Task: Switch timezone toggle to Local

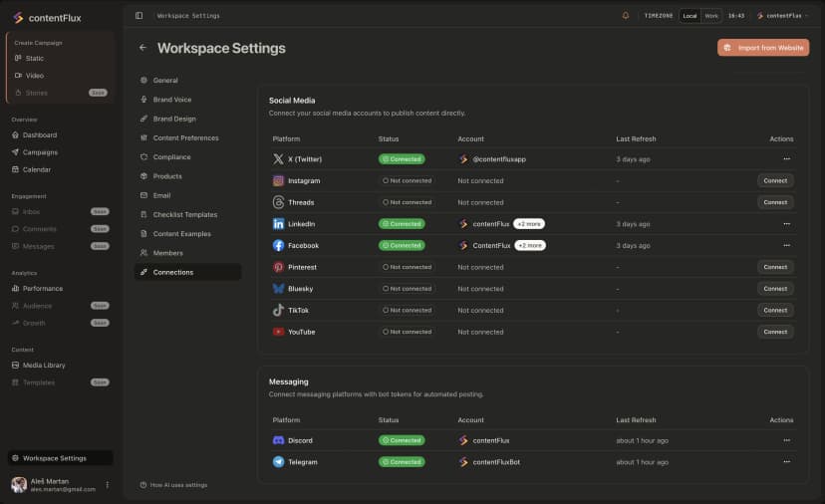Action: [689, 16]
